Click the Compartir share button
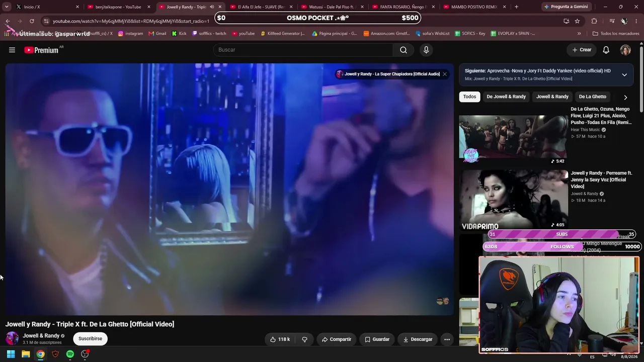Image resolution: width=644 pixels, height=362 pixels. click(x=337, y=339)
